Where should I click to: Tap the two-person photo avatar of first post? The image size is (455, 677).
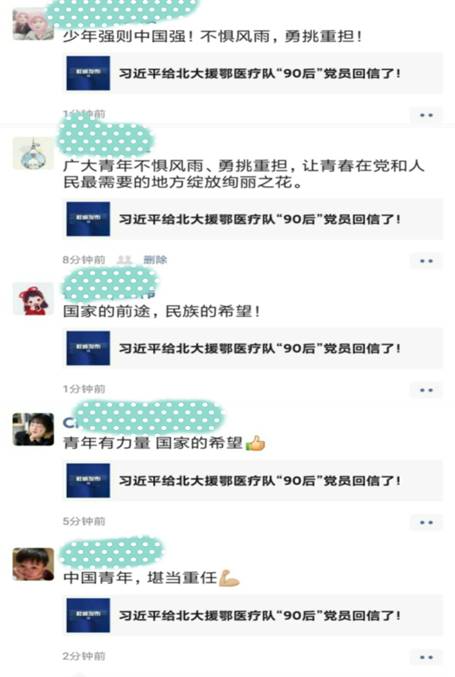pos(33,24)
